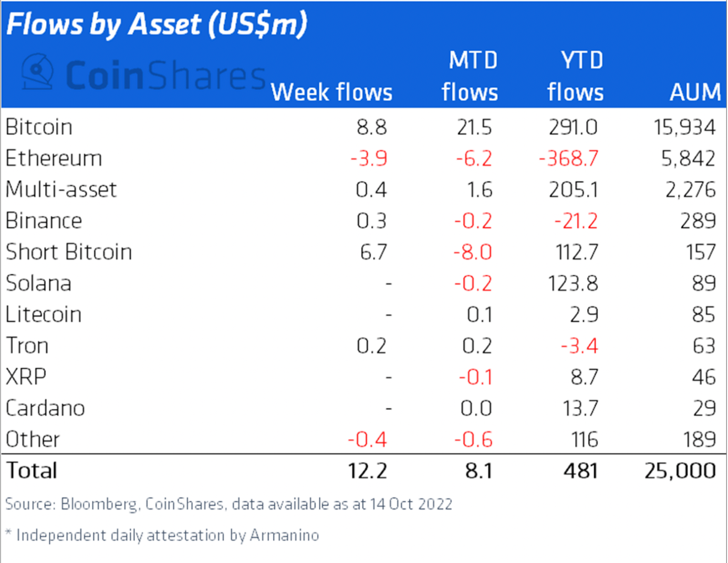Click the 'AUM' column header
The image size is (728, 563).
tap(695, 92)
